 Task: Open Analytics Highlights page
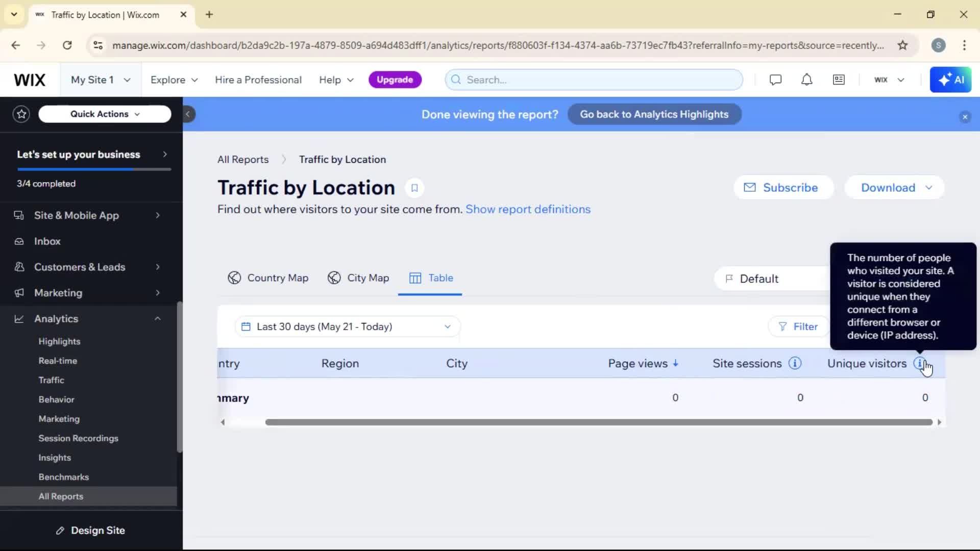pyautogui.click(x=59, y=341)
